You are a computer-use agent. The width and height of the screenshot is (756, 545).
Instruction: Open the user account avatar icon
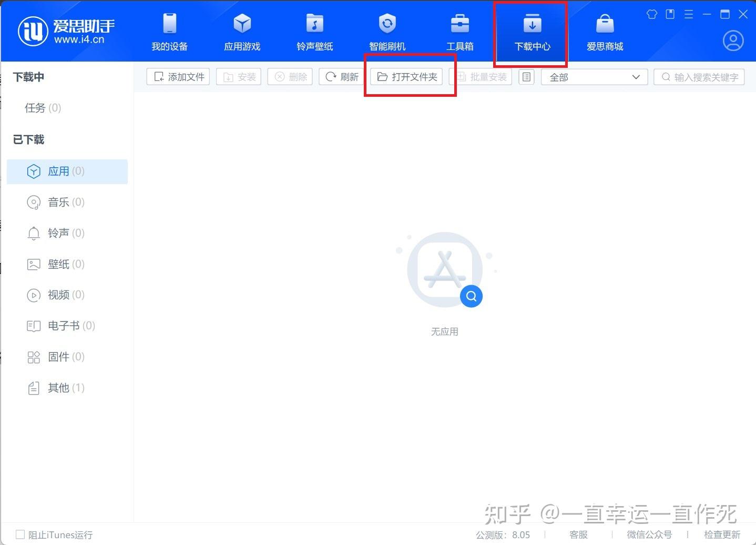(x=733, y=41)
